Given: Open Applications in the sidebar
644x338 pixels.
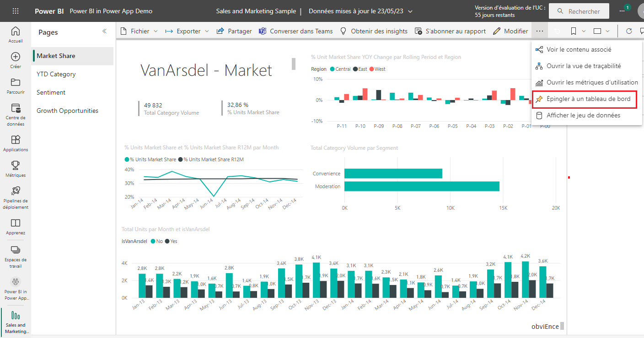Looking at the screenshot, I should [16, 143].
